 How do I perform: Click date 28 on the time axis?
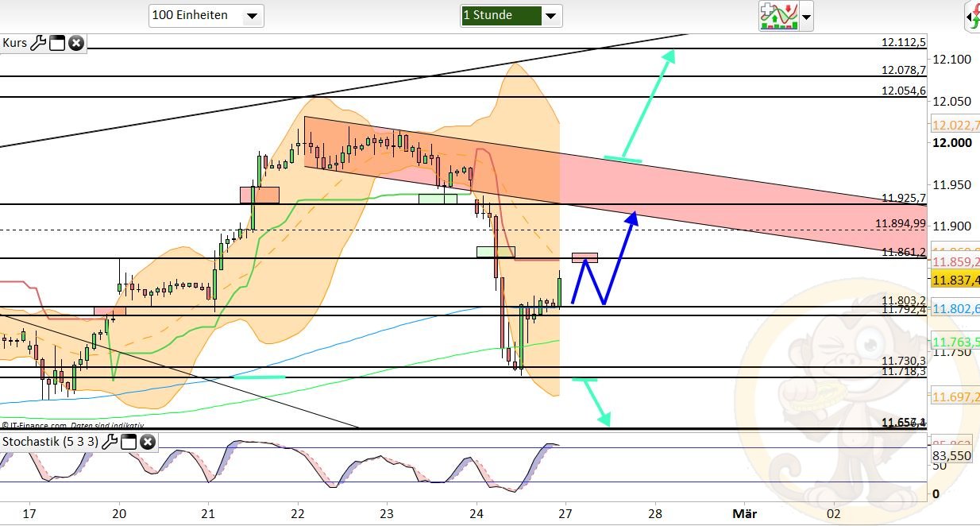tap(655, 513)
